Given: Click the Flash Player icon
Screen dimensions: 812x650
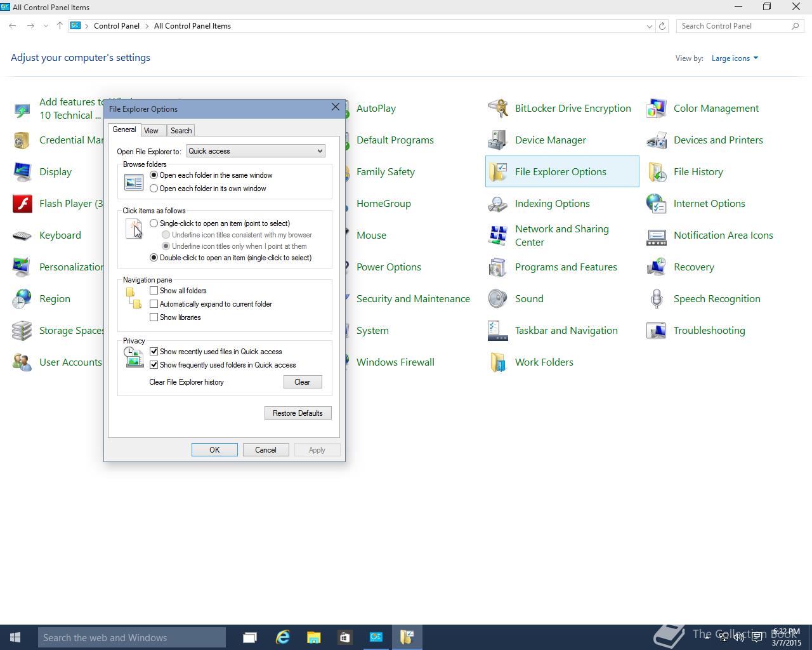Looking at the screenshot, I should tap(22, 204).
